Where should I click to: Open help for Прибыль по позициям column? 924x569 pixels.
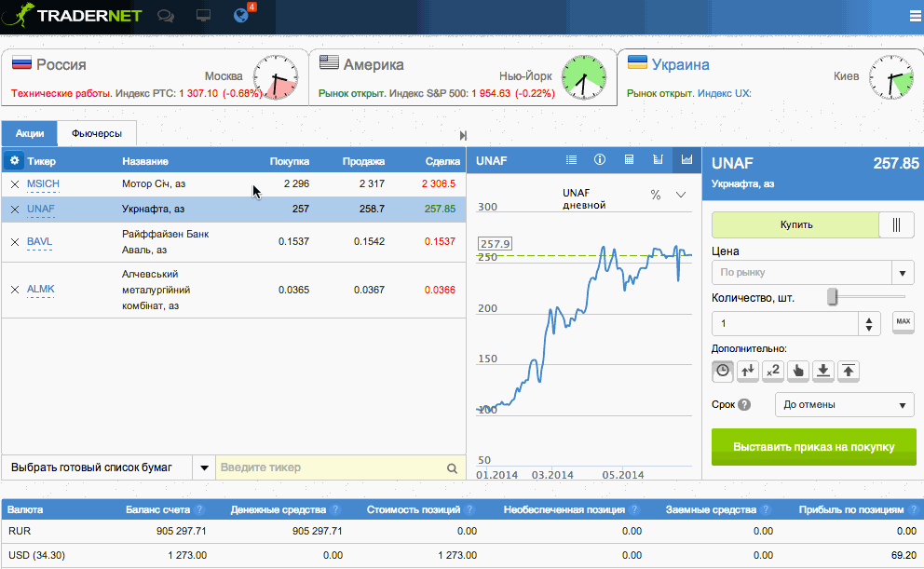913,509
